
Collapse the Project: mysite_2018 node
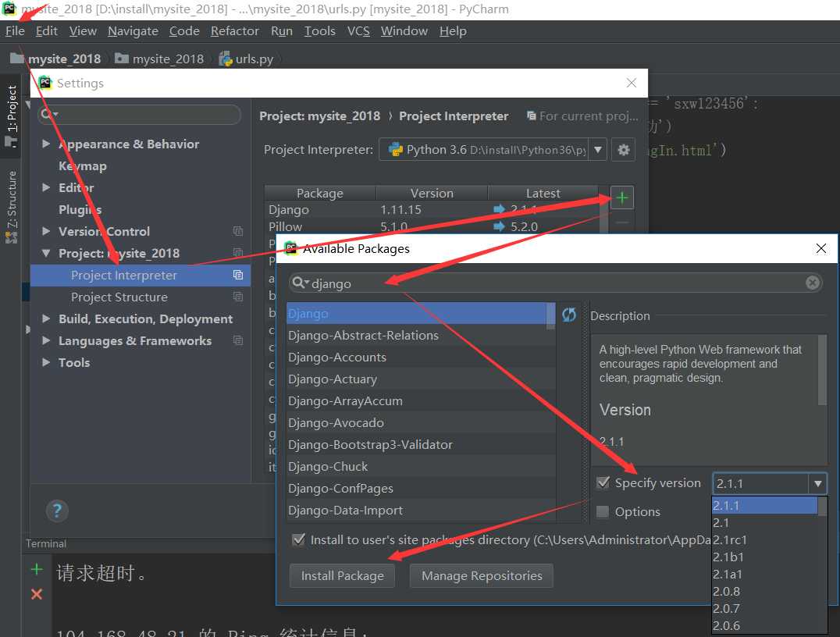[x=46, y=253]
